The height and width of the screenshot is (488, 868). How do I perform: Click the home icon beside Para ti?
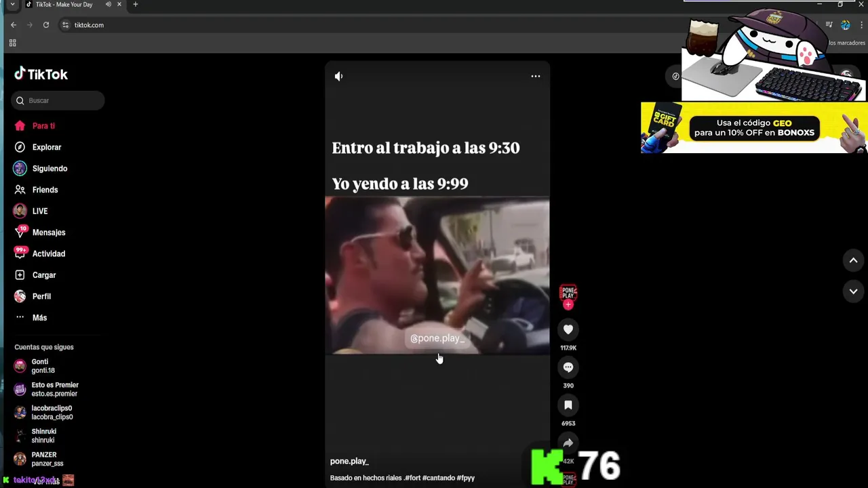tap(20, 125)
